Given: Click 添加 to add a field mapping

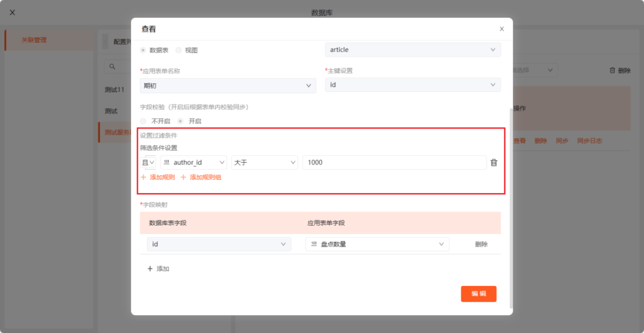Looking at the screenshot, I should point(163,269).
